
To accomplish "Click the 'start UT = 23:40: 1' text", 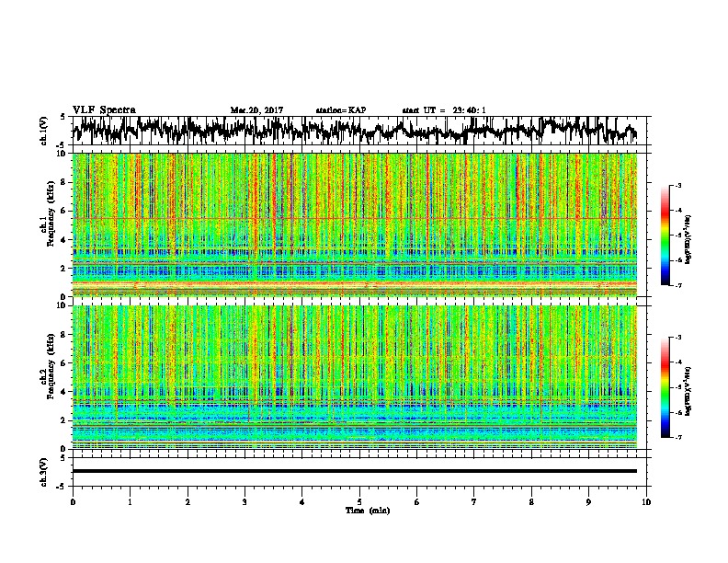I will coord(444,110).
